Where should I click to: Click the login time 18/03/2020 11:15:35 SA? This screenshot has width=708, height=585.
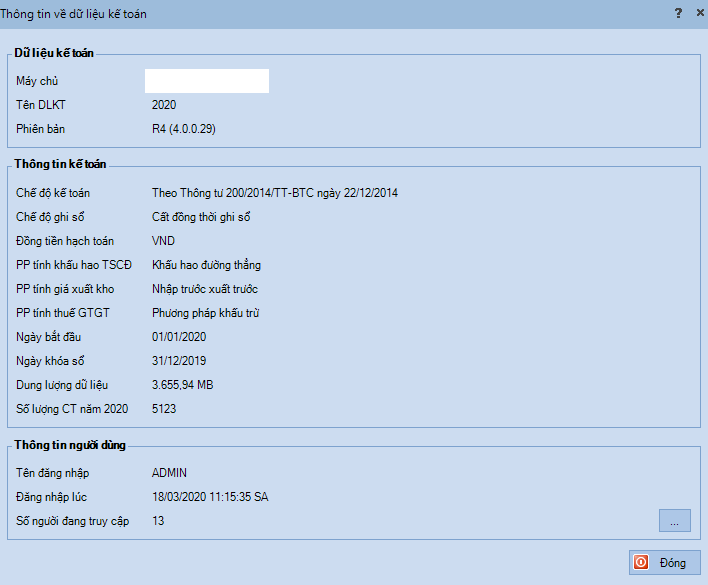coord(210,497)
